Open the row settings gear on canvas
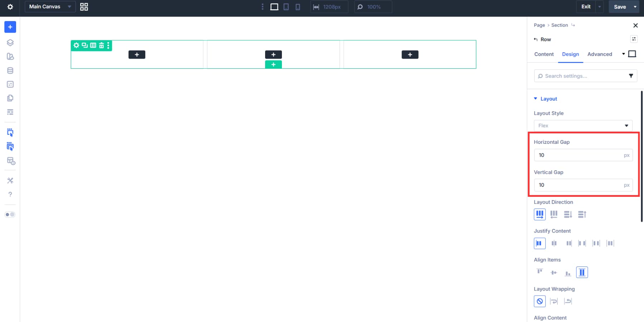 76,45
